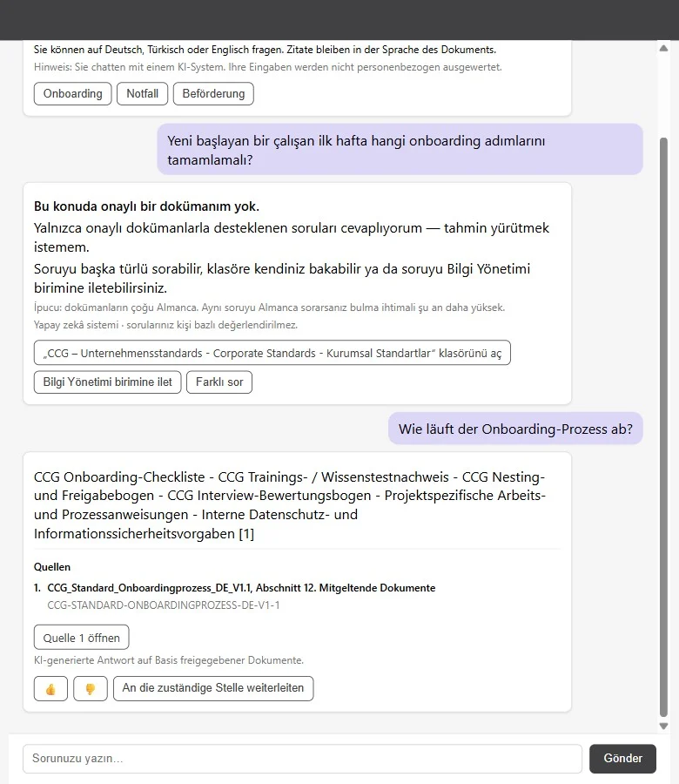Viewport: 679px width, 784px height.
Task: Click the Sie können auf Deutsch, Türkisch language info line
Action: click(x=265, y=50)
